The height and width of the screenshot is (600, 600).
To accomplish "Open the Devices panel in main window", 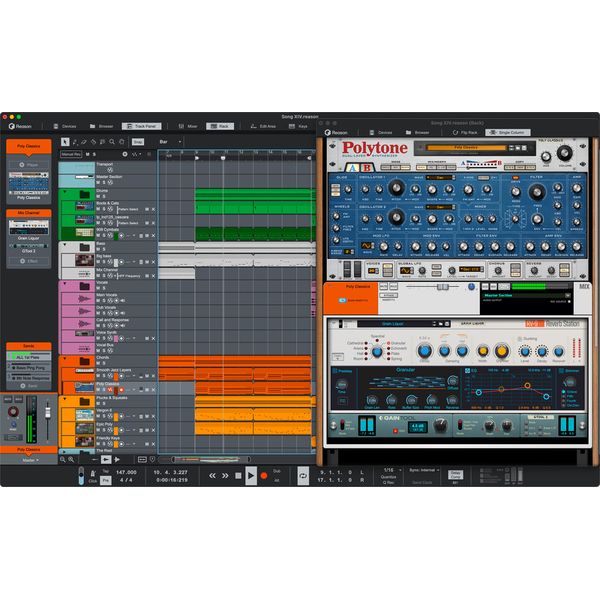I will [65, 126].
